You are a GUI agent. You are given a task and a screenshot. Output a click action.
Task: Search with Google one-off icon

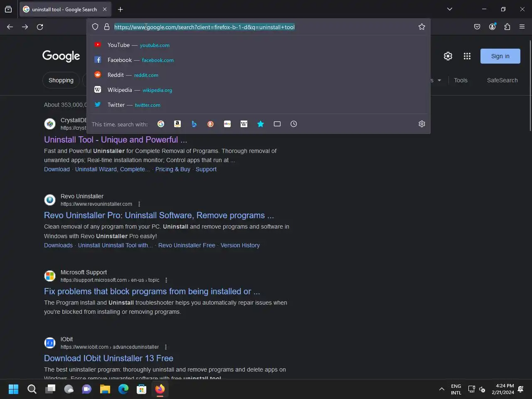161,124
